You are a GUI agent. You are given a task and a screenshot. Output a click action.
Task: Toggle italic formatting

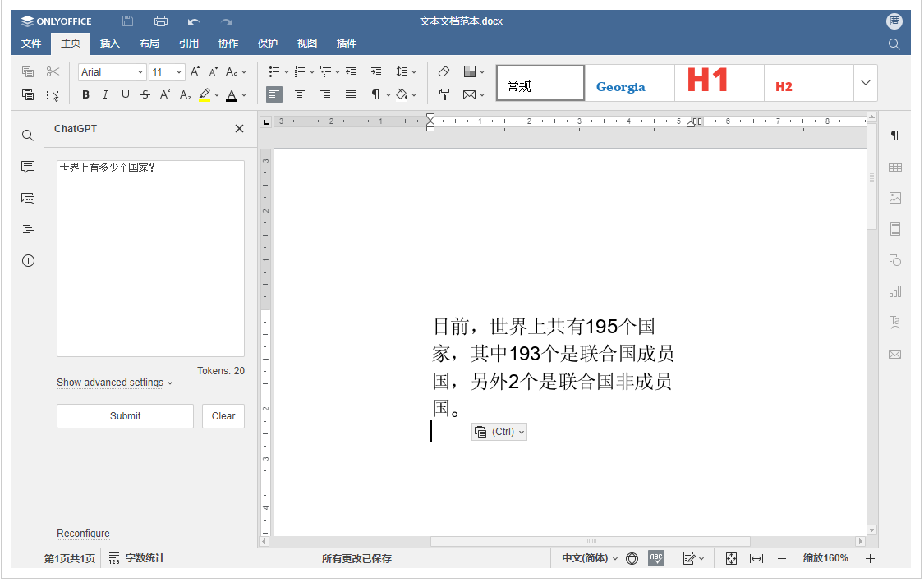pos(105,94)
